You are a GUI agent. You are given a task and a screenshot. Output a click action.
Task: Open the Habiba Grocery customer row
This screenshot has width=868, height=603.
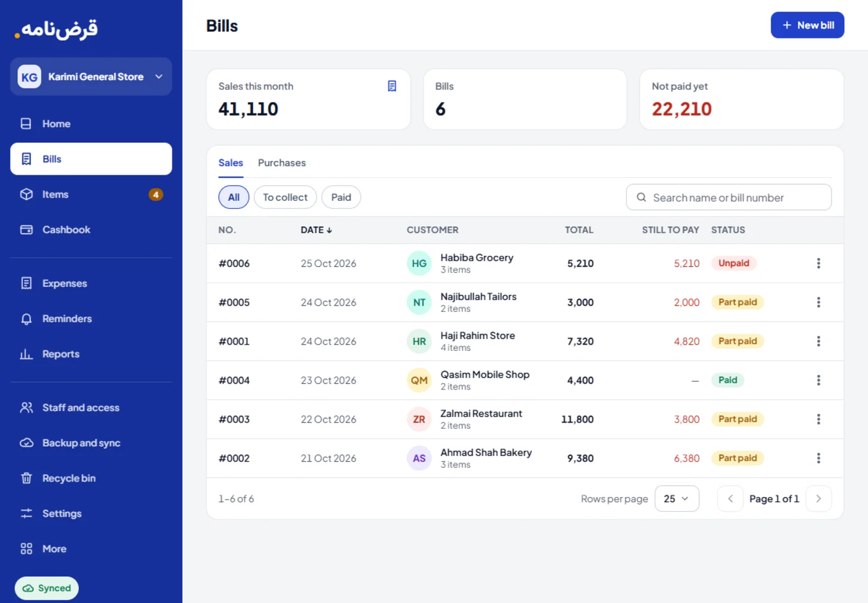pyautogui.click(x=525, y=263)
